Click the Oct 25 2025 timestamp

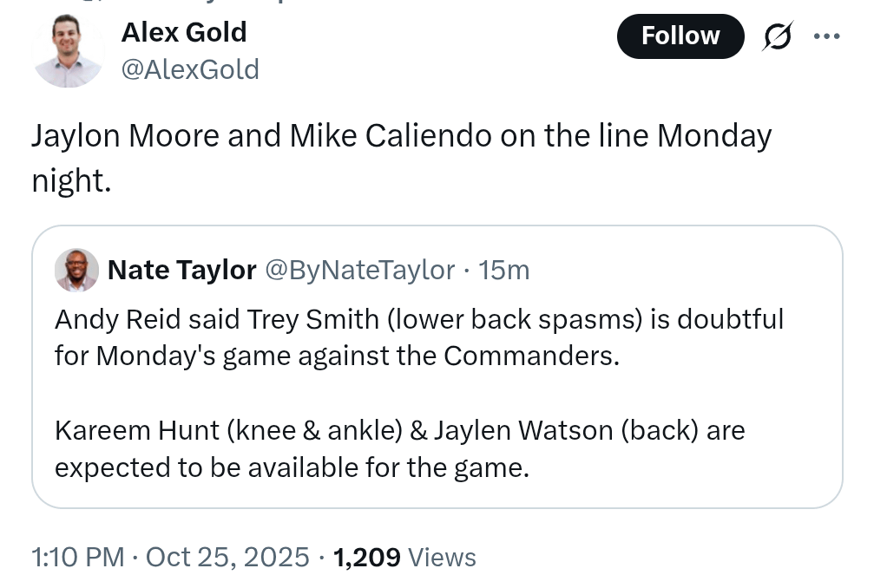click(x=227, y=558)
